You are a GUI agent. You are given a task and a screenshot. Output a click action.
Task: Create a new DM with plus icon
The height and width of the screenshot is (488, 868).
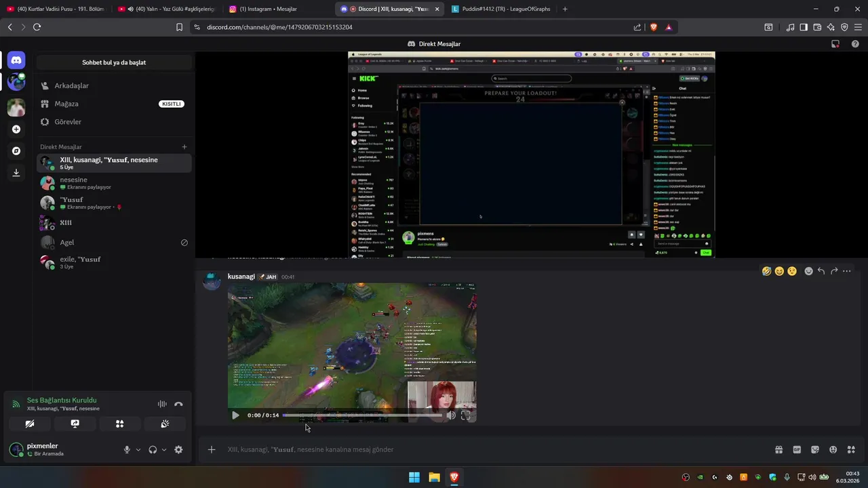click(x=184, y=147)
